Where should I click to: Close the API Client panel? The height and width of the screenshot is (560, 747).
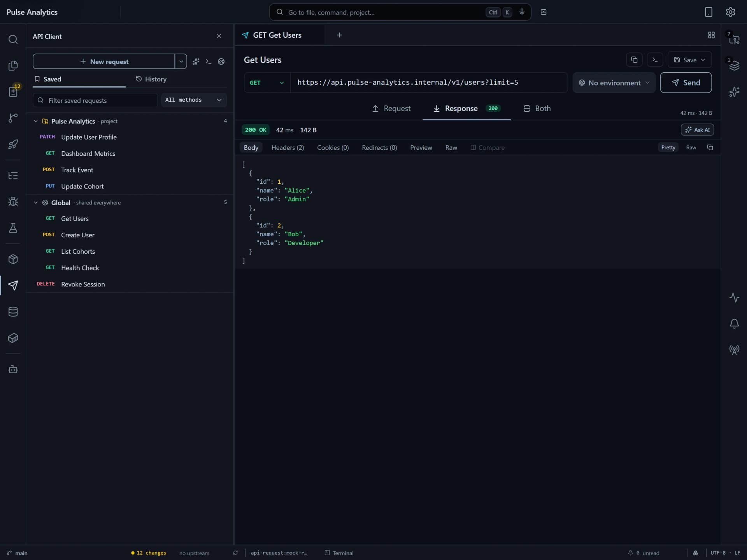click(219, 36)
